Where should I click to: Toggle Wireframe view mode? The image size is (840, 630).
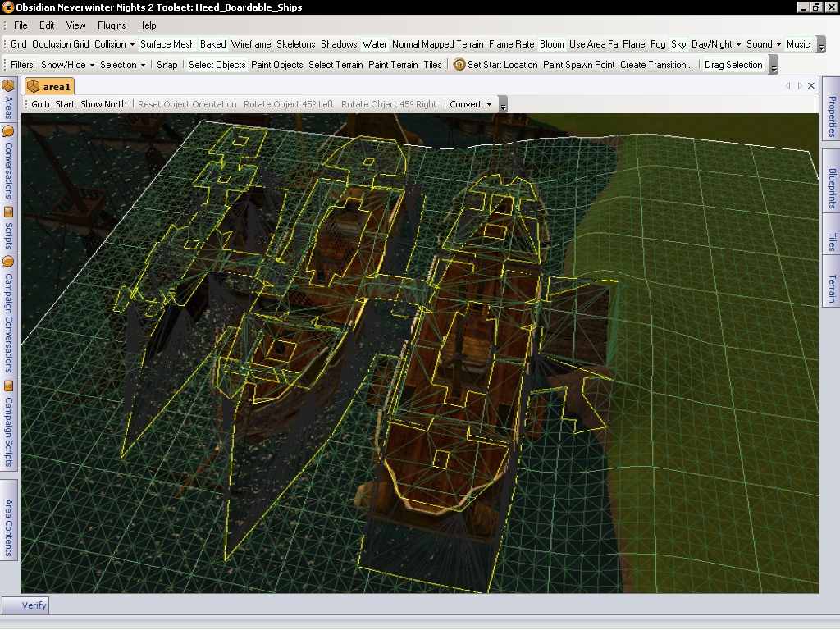[x=251, y=44]
